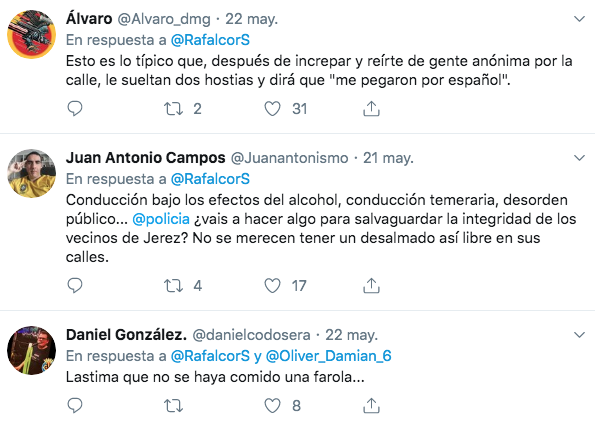This screenshot has height=430, width=595.
Task: Visit @Oliver_Damian_6 profile link
Action: [x=328, y=356]
